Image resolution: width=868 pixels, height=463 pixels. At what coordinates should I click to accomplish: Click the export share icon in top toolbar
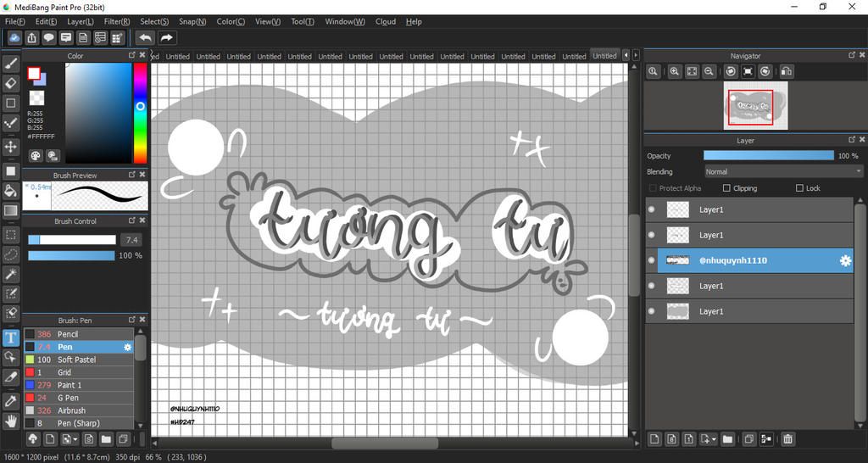coord(31,37)
